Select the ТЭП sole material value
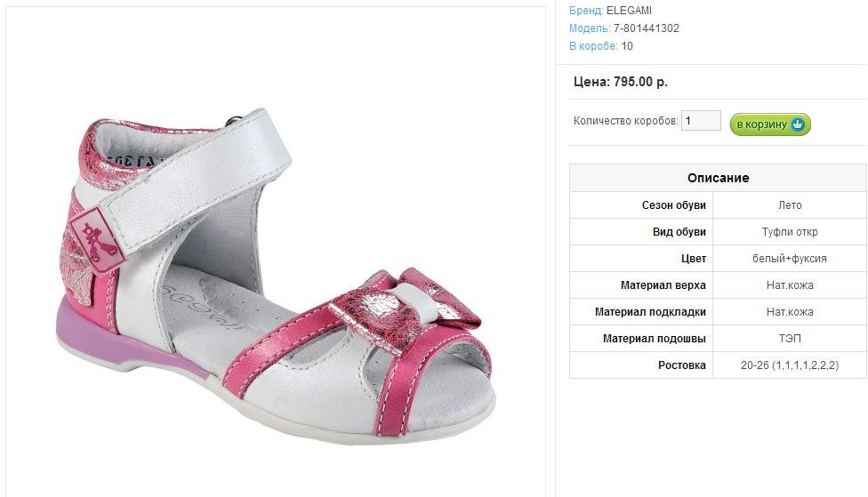This screenshot has width=868, height=497. tap(790, 339)
